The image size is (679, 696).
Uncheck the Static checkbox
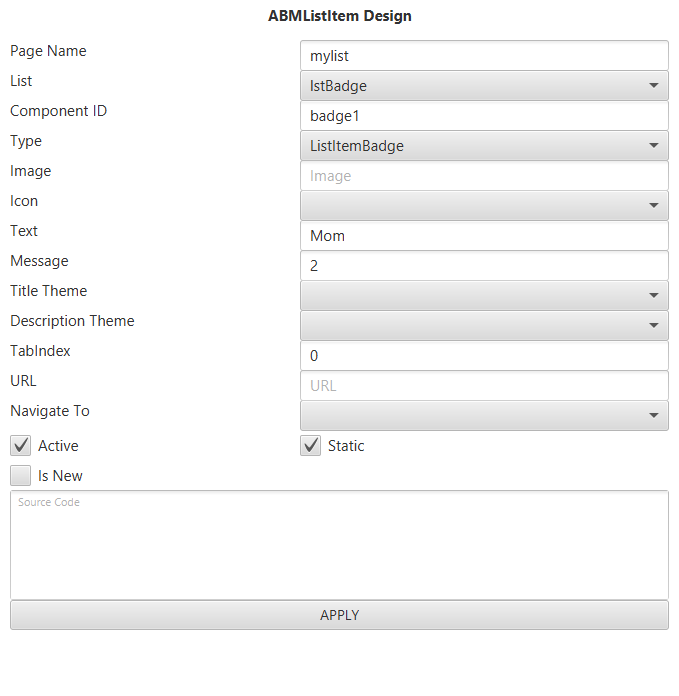[311, 446]
